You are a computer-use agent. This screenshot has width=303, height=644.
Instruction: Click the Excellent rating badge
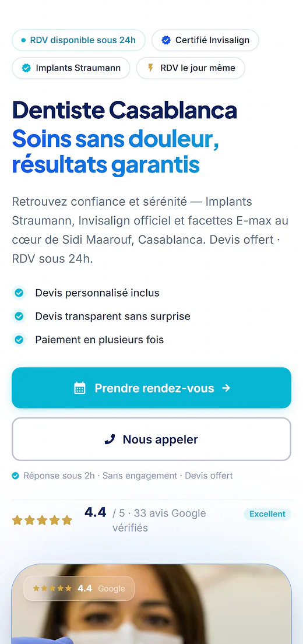[267, 514]
